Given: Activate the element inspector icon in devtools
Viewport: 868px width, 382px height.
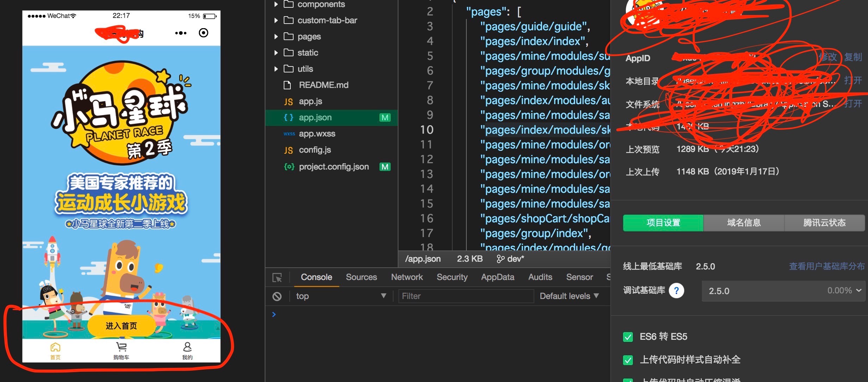Looking at the screenshot, I should coord(277,278).
